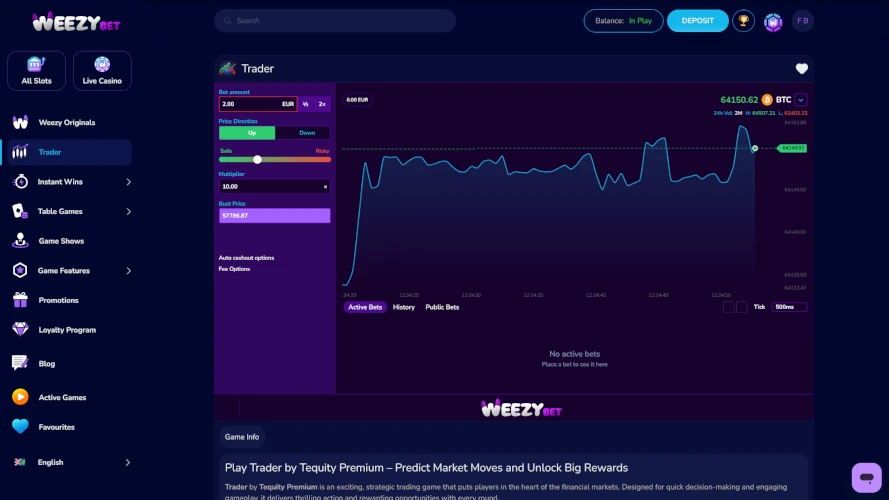Image resolution: width=889 pixels, height=500 pixels.
Task: Add Trader to favourites with the heart
Action: click(802, 69)
